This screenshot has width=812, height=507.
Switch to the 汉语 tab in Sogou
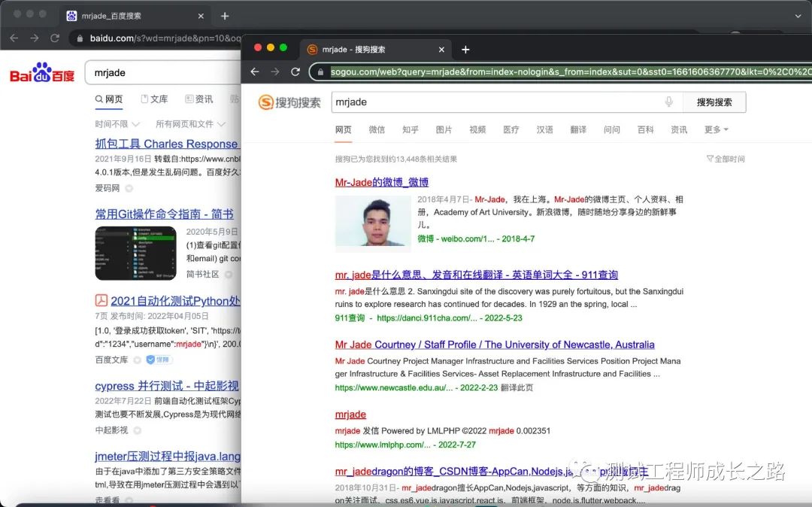(545, 129)
